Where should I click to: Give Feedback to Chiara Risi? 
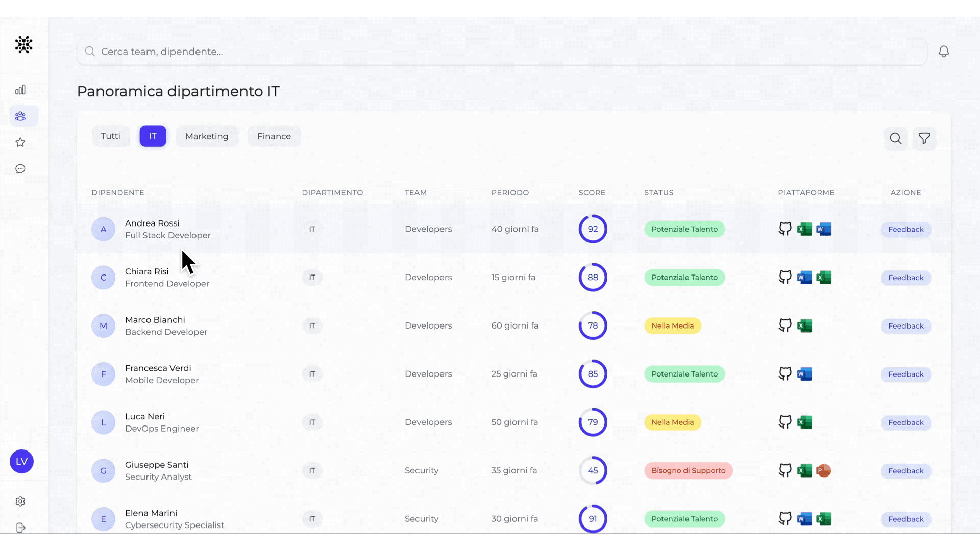pyautogui.click(x=906, y=278)
